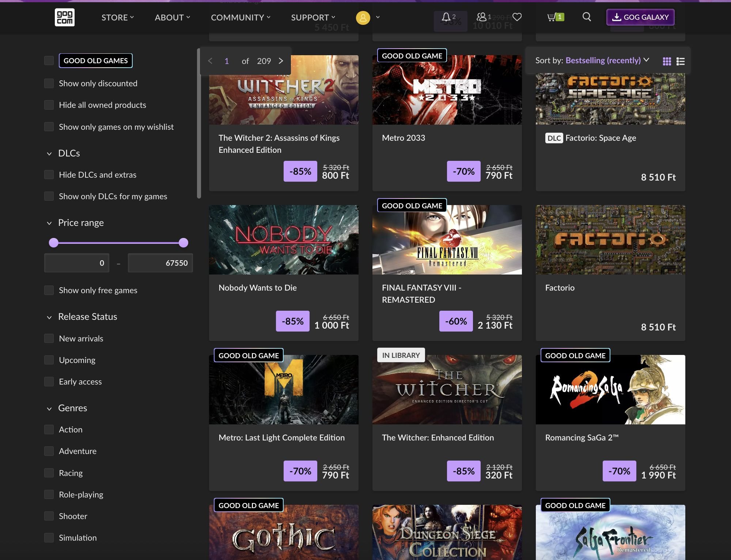Check Show only games on my wishlist
Image resolution: width=731 pixels, height=560 pixels.
49,127
